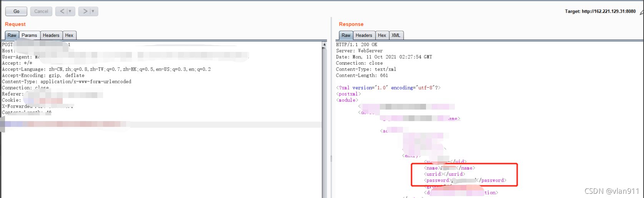Click the <name> element line in response
The width and height of the screenshot is (644, 198).
[x=449, y=168]
